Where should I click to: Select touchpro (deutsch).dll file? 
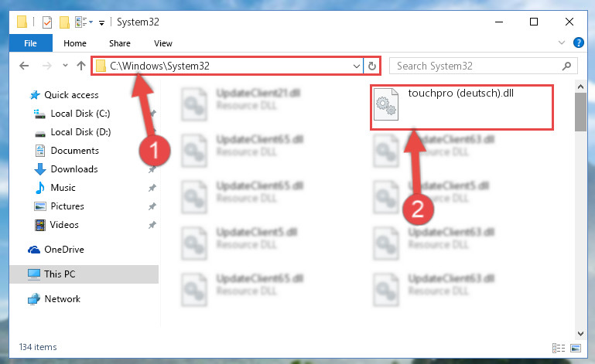[x=462, y=107]
